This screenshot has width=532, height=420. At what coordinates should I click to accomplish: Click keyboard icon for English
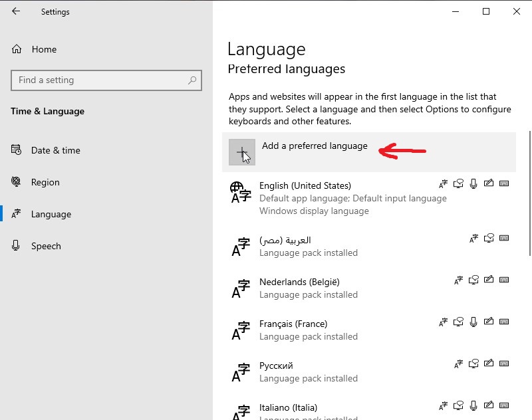(x=504, y=183)
